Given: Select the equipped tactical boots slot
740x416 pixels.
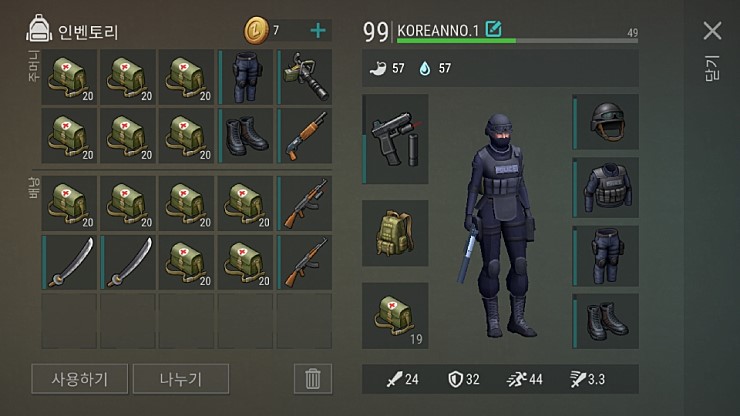Looking at the screenshot, I should pos(605,321).
